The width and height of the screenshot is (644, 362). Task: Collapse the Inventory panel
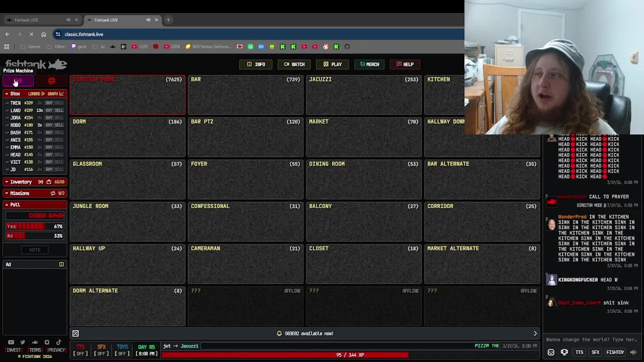click(x=7, y=182)
